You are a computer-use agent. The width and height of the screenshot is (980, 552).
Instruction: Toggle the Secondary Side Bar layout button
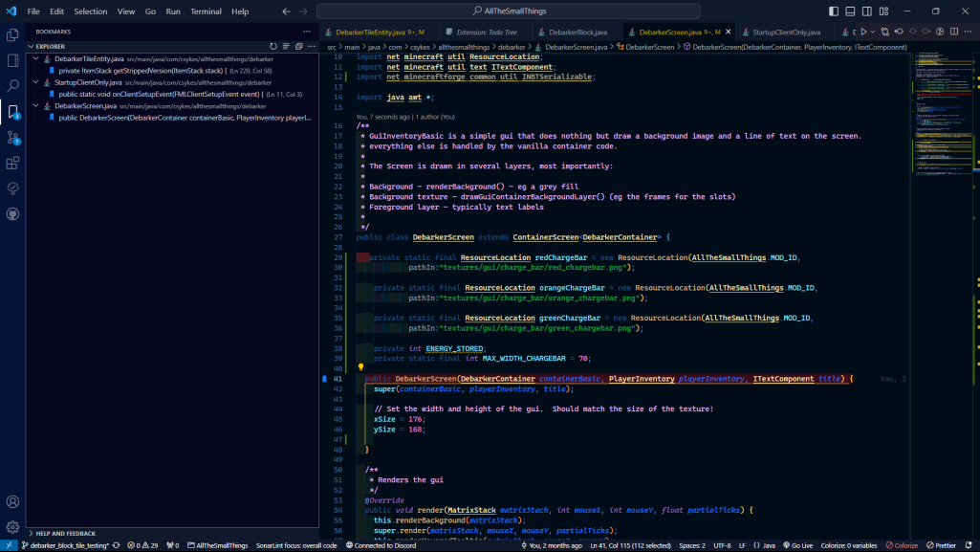point(866,11)
